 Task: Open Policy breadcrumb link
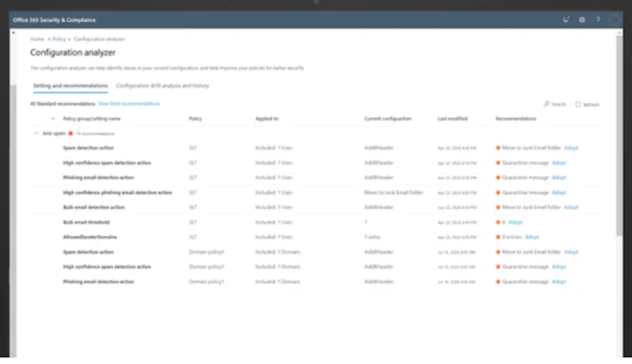[x=59, y=39]
